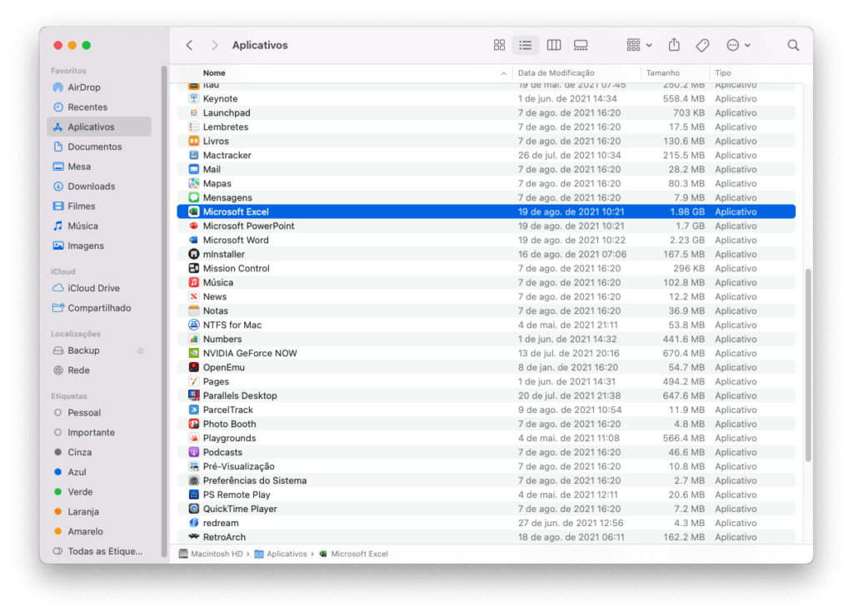
Task: Select the Parallels Desktop row
Action: pyautogui.click(x=486, y=395)
